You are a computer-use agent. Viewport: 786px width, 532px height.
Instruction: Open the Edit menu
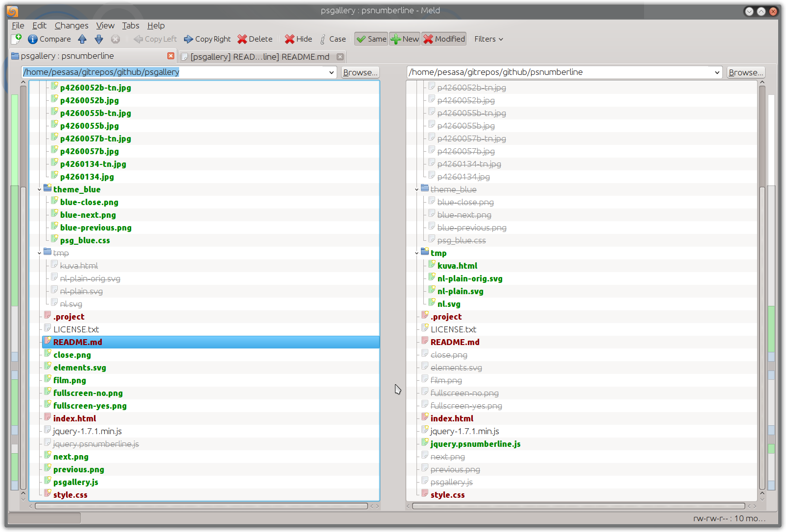click(x=39, y=25)
